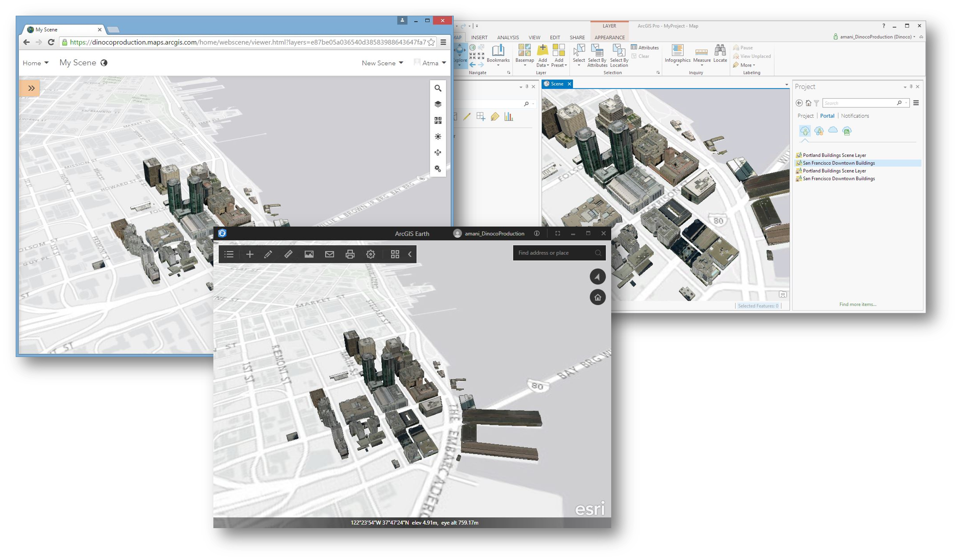Select the Scene view tab in ArcGIS Pro
Screen dimensions: 958x560
[x=557, y=84]
